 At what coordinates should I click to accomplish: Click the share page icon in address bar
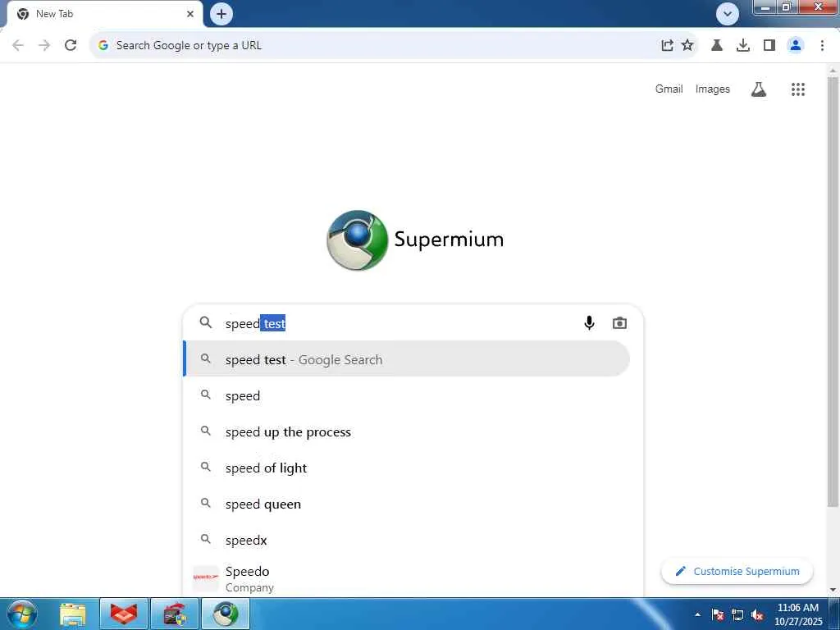click(x=667, y=46)
